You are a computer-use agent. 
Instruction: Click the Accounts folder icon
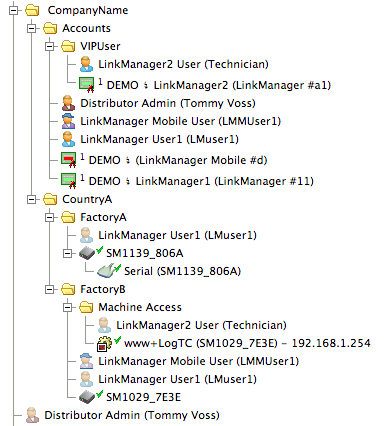pos(50,28)
